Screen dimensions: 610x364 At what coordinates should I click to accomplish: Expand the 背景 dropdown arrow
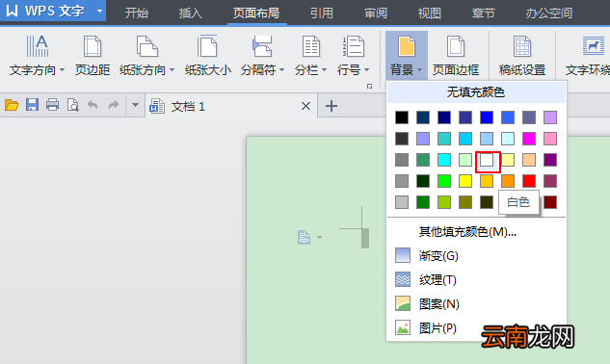pyautogui.click(x=420, y=70)
